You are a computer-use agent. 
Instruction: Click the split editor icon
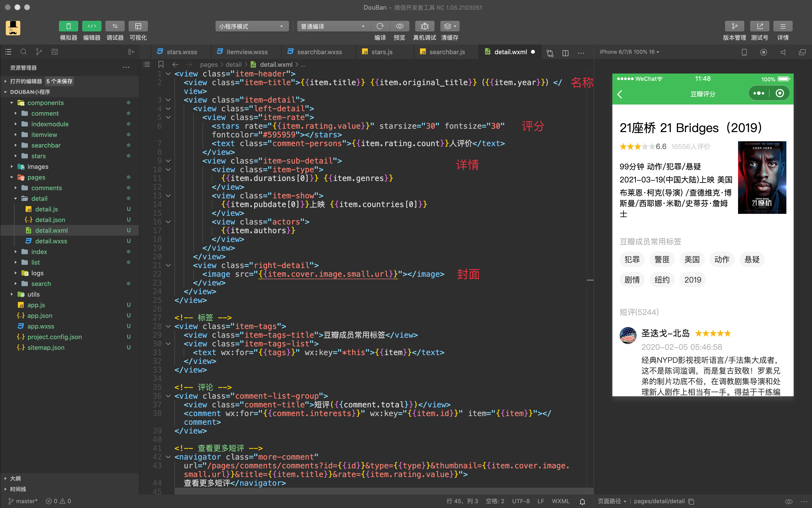pos(565,53)
